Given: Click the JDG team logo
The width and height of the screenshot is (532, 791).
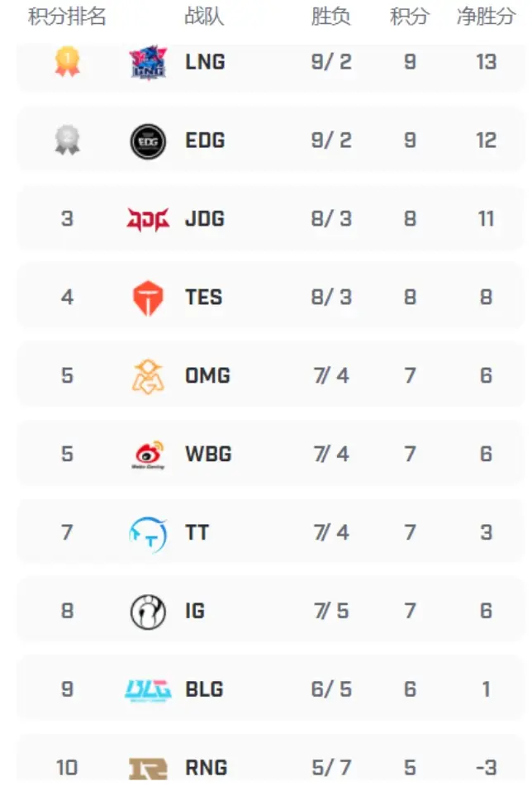Looking at the screenshot, I should [149, 219].
